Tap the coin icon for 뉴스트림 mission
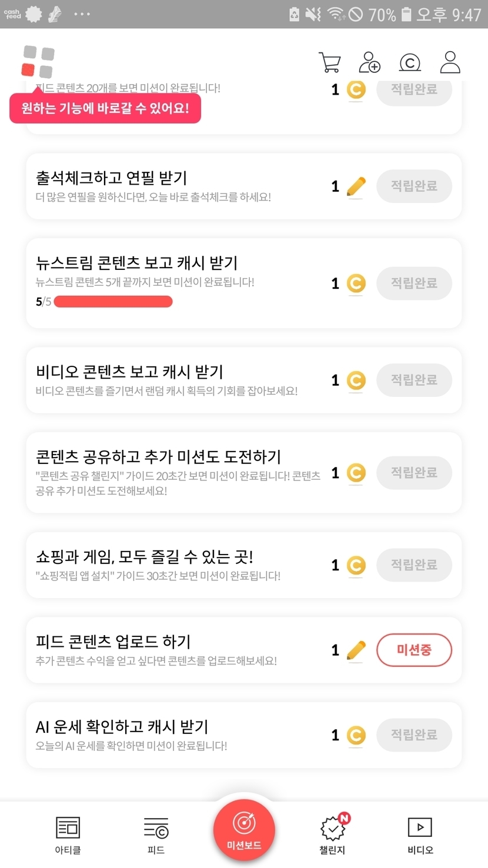The image size is (488, 868). click(x=356, y=283)
